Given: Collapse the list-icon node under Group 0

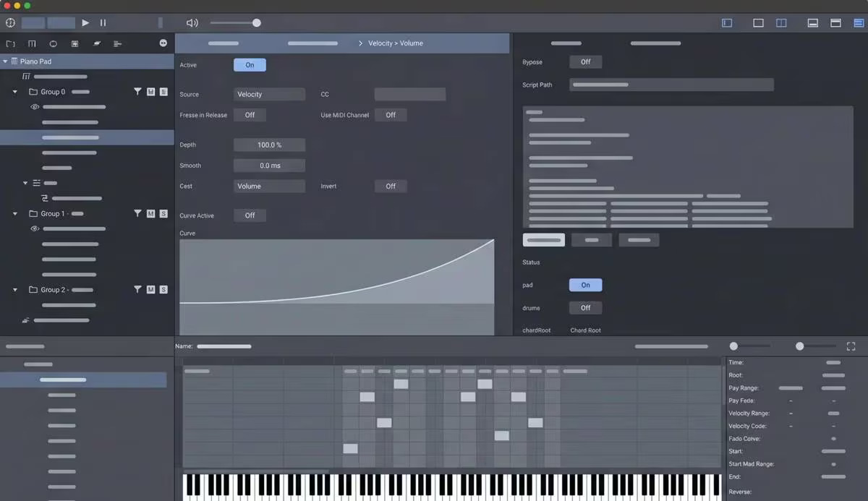Looking at the screenshot, I should tap(26, 183).
